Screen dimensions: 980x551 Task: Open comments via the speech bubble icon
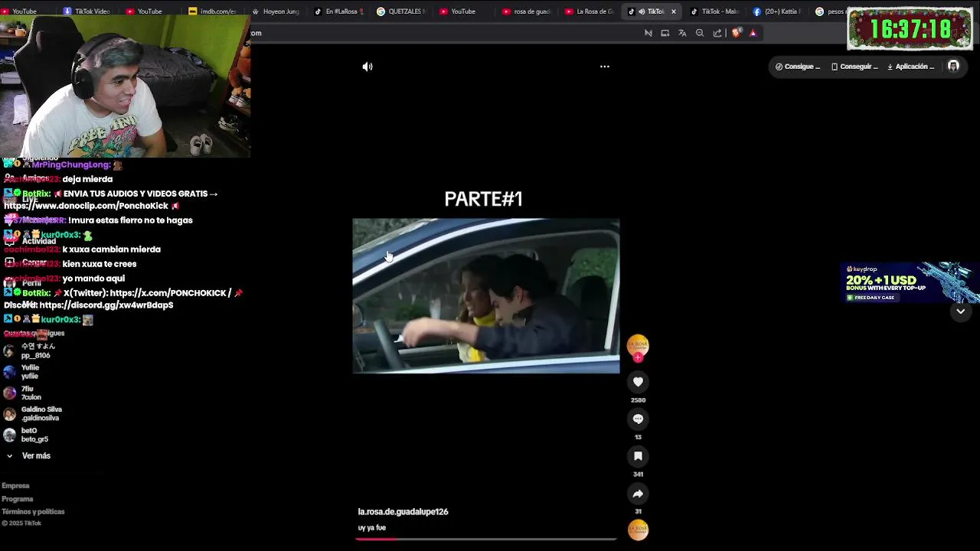coord(638,419)
